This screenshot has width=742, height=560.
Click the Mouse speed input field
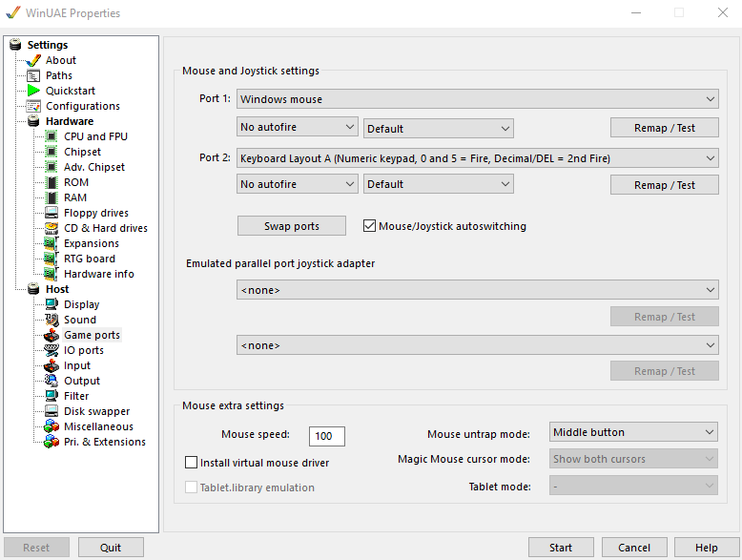click(326, 436)
